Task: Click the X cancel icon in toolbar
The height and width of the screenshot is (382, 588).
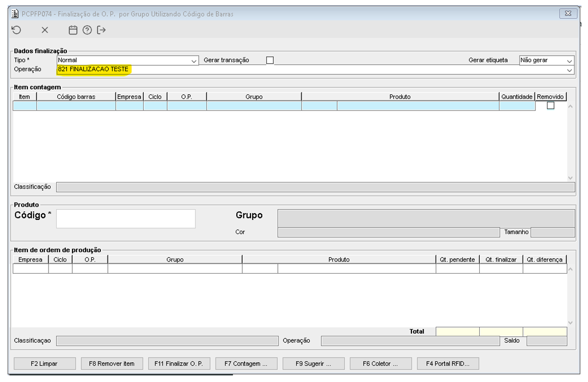Action: (45, 30)
